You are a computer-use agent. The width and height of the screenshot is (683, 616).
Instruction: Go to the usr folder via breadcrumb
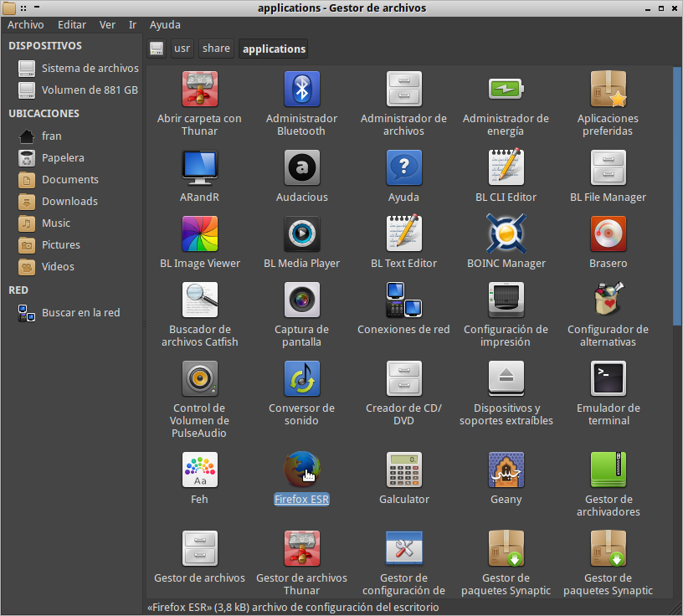[181, 49]
